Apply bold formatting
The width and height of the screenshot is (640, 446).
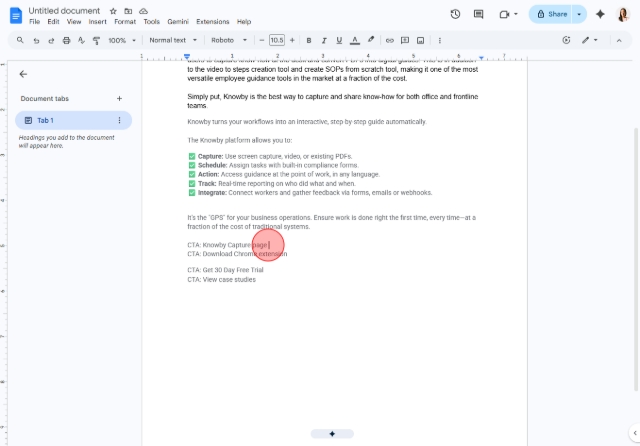pyautogui.click(x=309, y=40)
